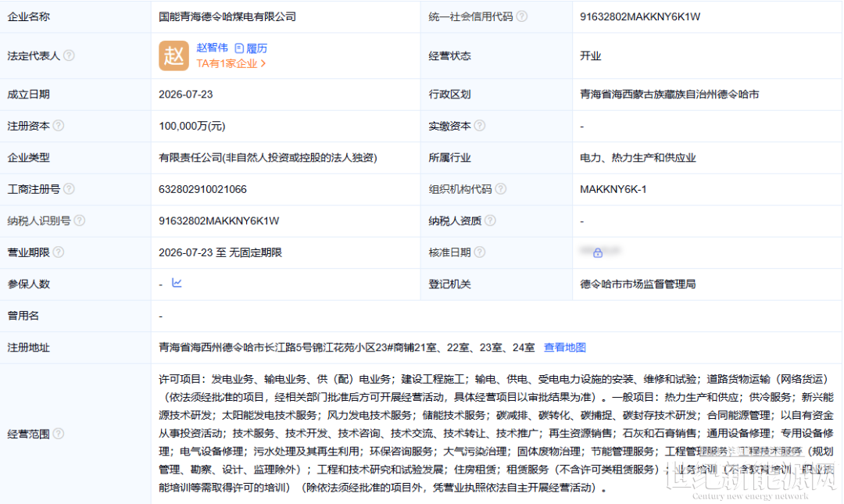Click the help icon next to 注册资本
The height and width of the screenshot is (504, 844).
[x=58, y=126]
